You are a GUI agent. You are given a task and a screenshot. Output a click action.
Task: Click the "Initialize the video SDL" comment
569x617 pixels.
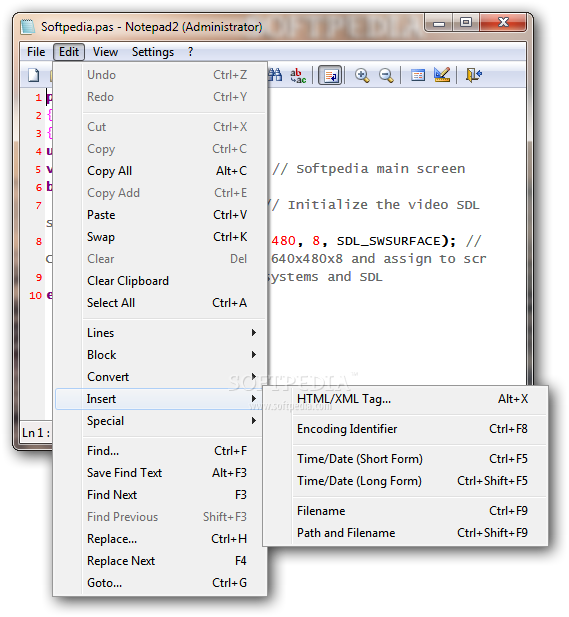pyautogui.click(x=384, y=205)
